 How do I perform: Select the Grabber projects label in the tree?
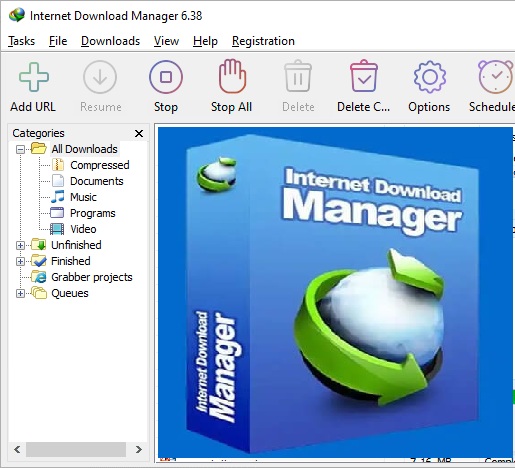[92, 277]
